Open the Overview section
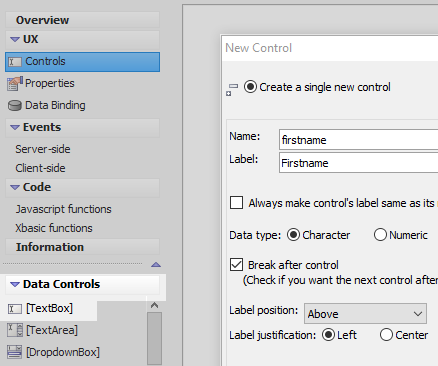 pos(82,20)
